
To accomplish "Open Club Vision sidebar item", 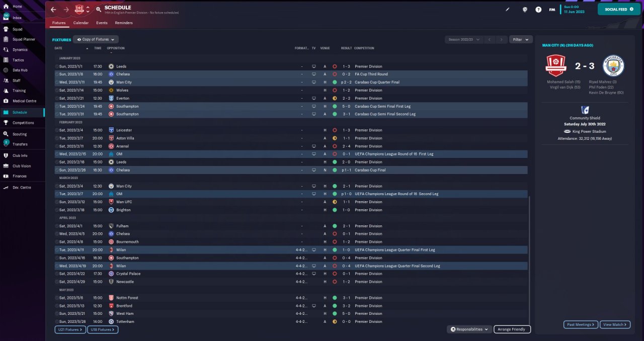I will [22, 166].
